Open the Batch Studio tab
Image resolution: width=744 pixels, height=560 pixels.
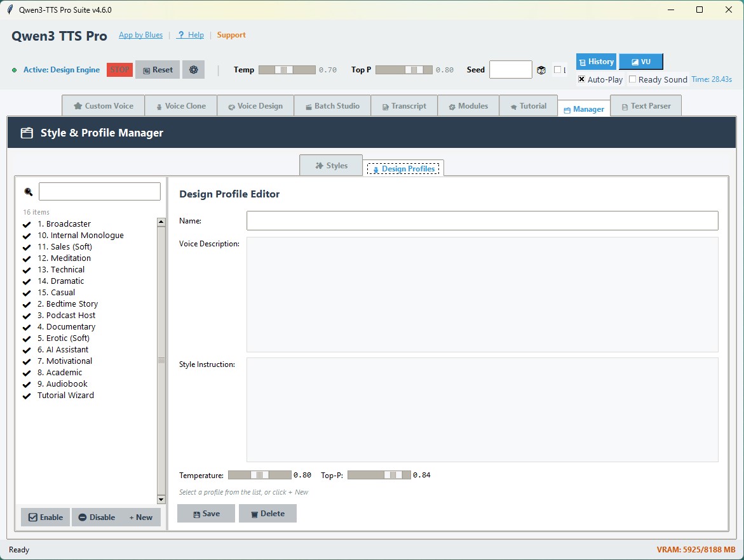point(332,105)
